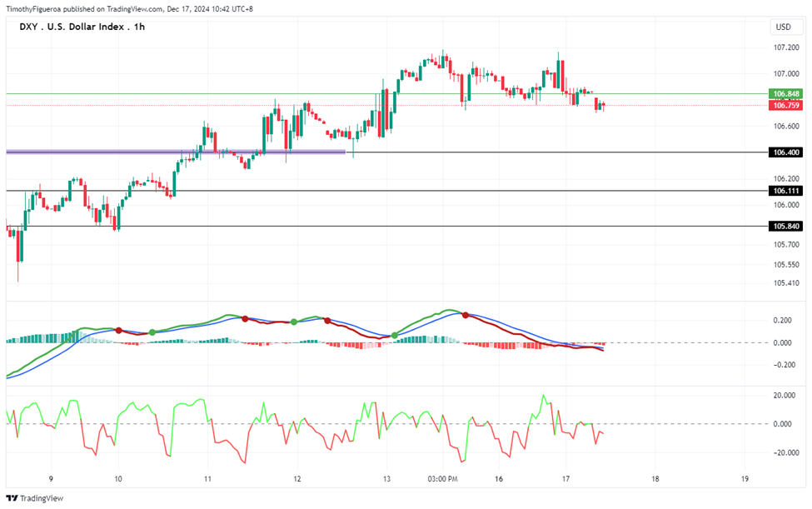
Task: Click the 106.000 price axis value
Action: pos(786,205)
